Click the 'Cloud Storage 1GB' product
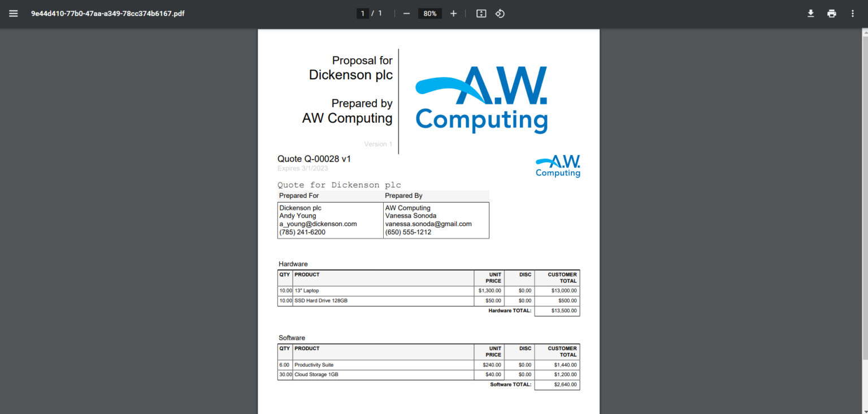 point(316,374)
